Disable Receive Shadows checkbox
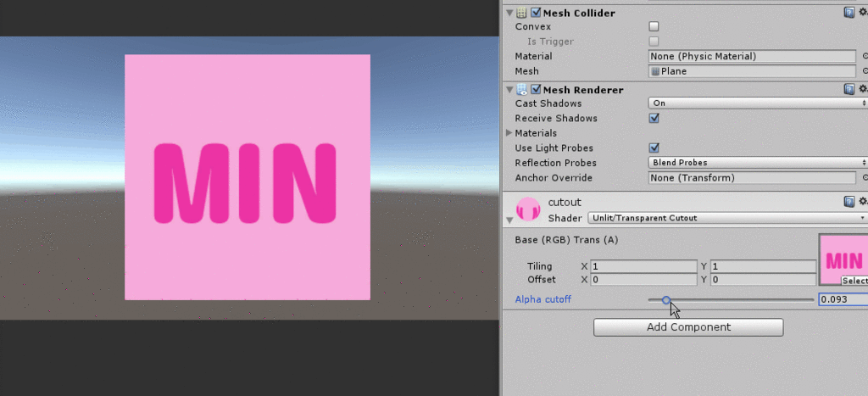 [654, 118]
